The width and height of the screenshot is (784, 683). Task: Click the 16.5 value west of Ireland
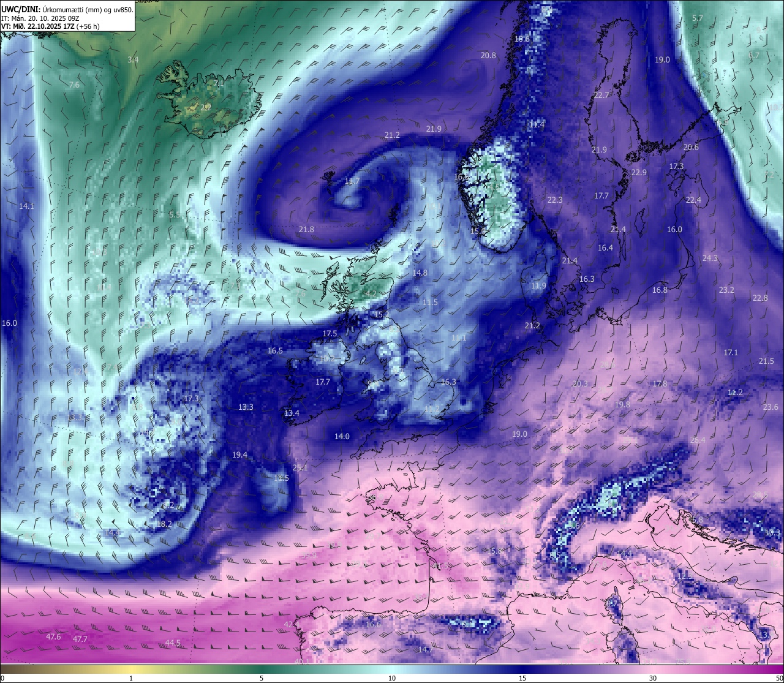click(275, 351)
